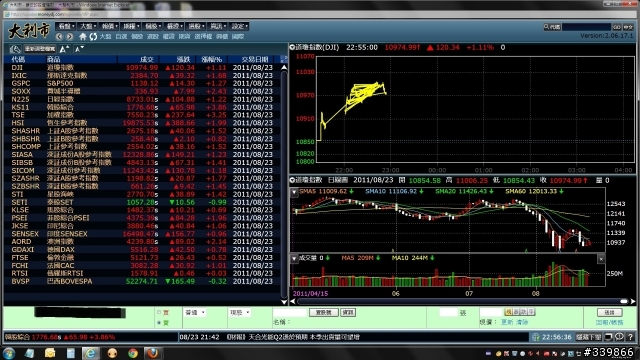Close the volume sub-chart with its X
640x360 pixels.
click(x=601, y=259)
